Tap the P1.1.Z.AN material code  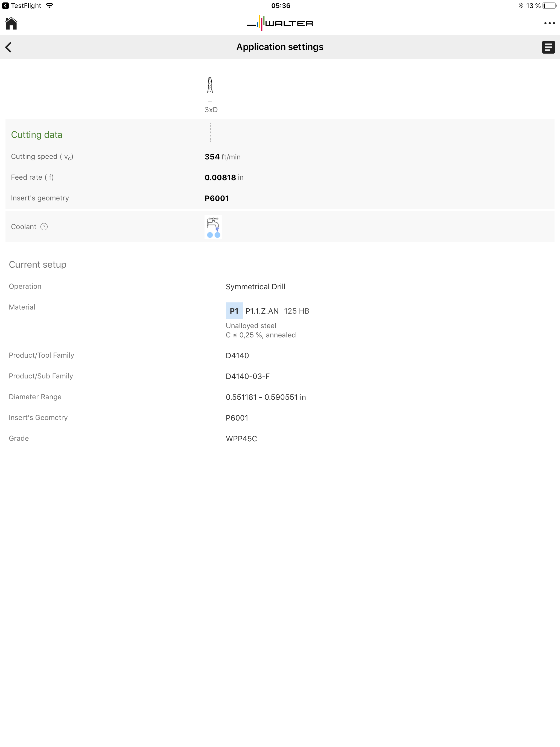pyautogui.click(x=262, y=311)
